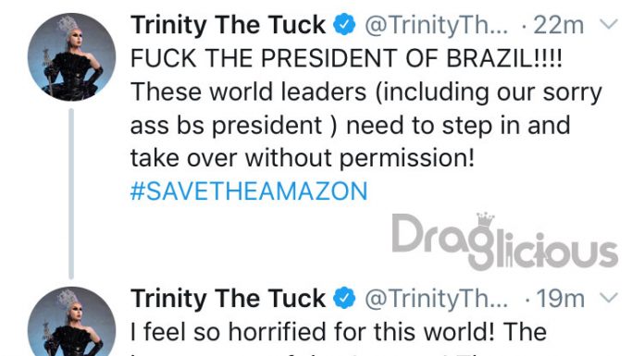Expand options chevron on first tweet
Screen dimensions: 644x356
coord(608,24)
